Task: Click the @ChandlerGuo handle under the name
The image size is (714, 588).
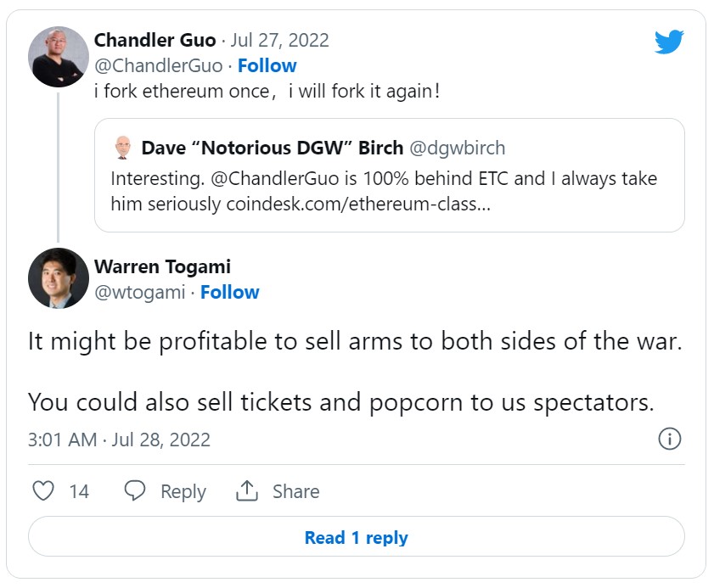Action: tap(158, 65)
